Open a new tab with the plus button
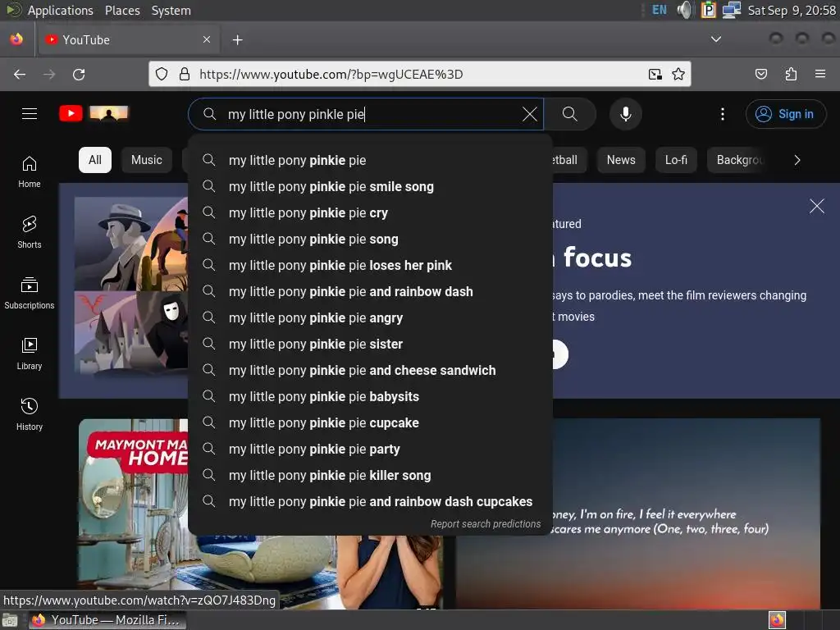 tap(237, 39)
